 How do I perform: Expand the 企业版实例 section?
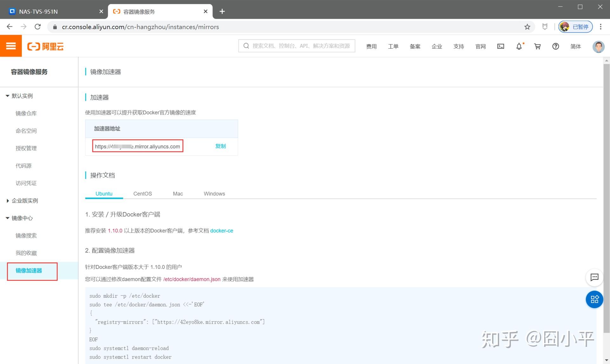pyautogui.click(x=7, y=201)
